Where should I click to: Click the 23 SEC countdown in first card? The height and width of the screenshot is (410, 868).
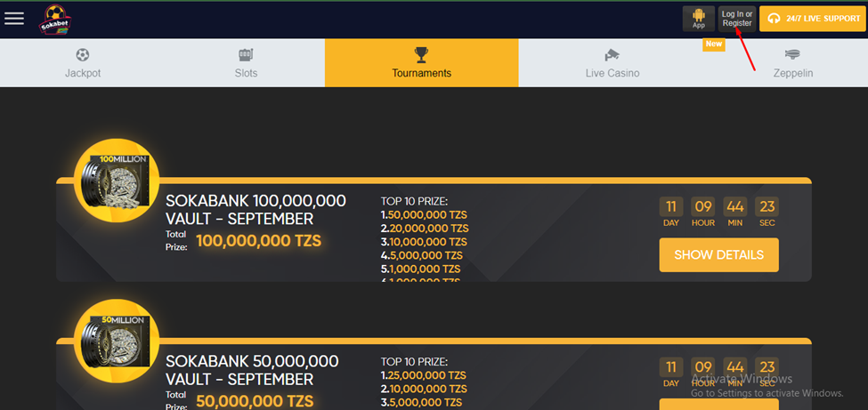(767, 212)
